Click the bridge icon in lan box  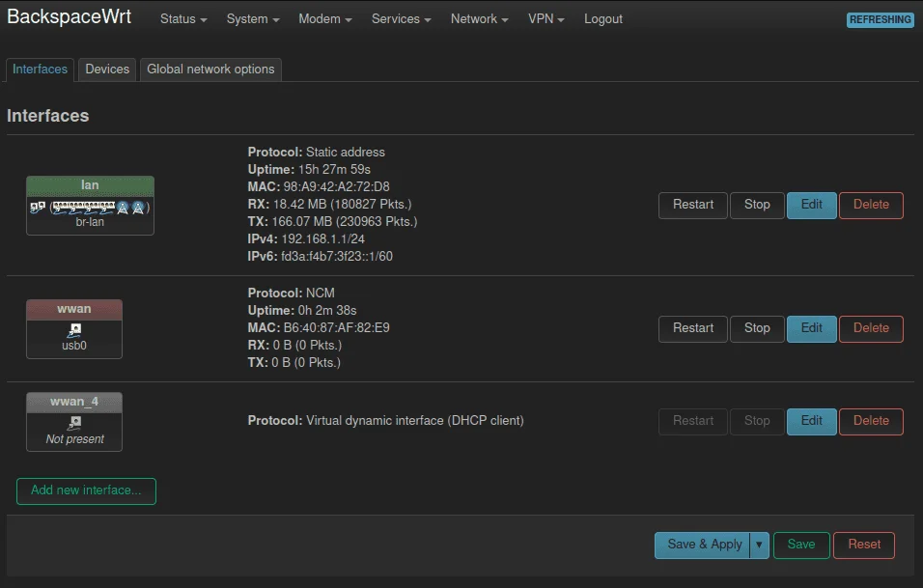(x=38, y=208)
